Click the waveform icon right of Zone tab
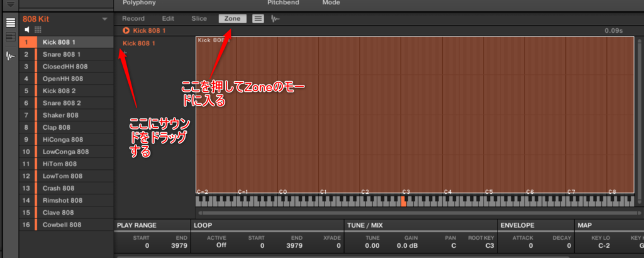 coord(275,19)
